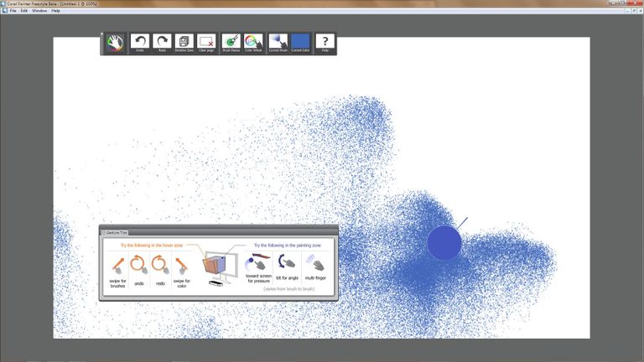644x362 pixels.
Task: Click the redo circular gesture icon
Action: (x=160, y=265)
